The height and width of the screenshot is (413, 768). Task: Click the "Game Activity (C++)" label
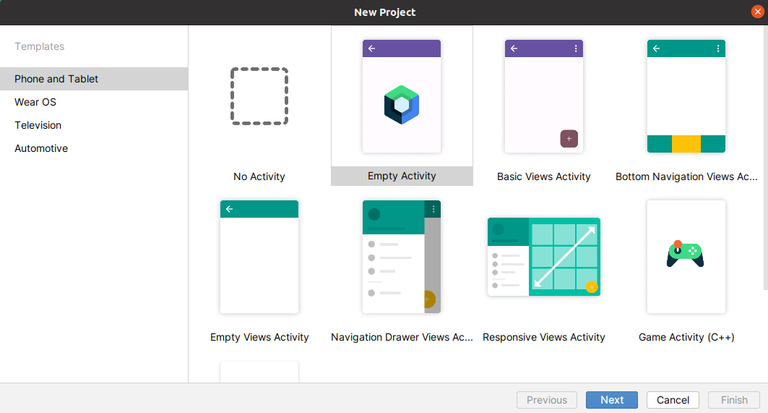click(x=686, y=337)
